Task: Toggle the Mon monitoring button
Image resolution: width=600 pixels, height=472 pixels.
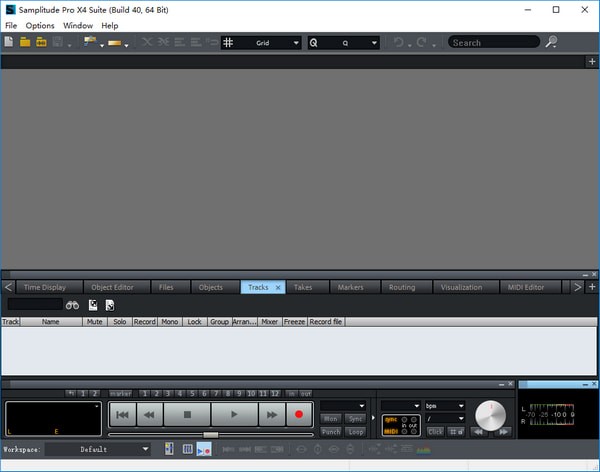Action: click(x=331, y=419)
